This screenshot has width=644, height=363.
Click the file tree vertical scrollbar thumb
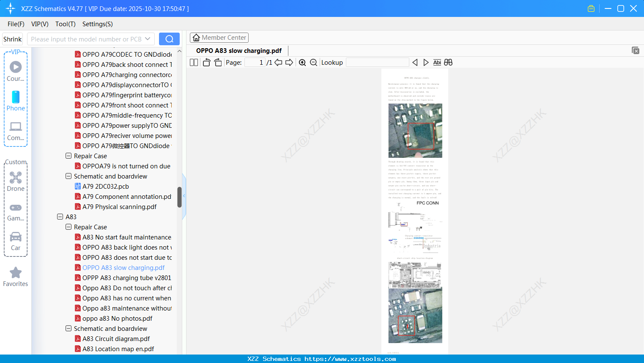[x=179, y=197]
